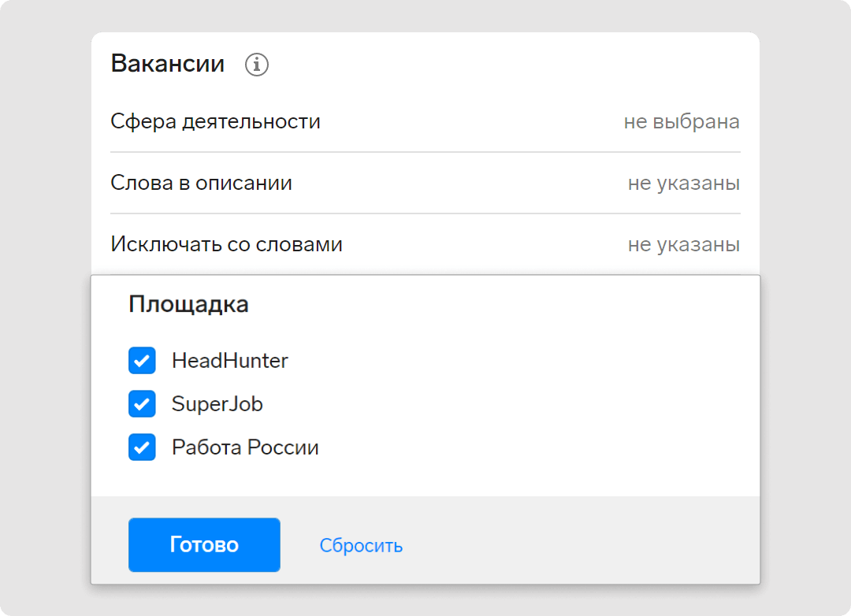Click the Работа России label text
Image resolution: width=851 pixels, height=616 pixels.
point(245,448)
